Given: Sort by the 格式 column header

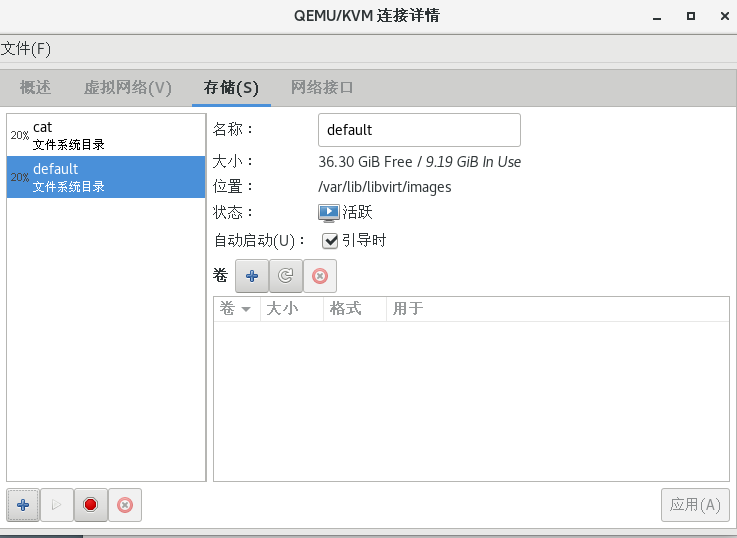Looking at the screenshot, I should point(355,309).
